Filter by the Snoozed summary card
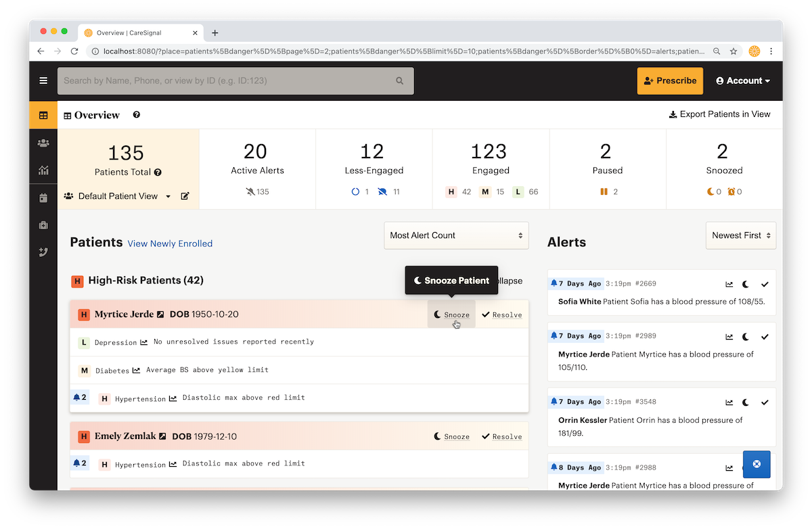This screenshot has height=529, width=812. [x=724, y=169]
